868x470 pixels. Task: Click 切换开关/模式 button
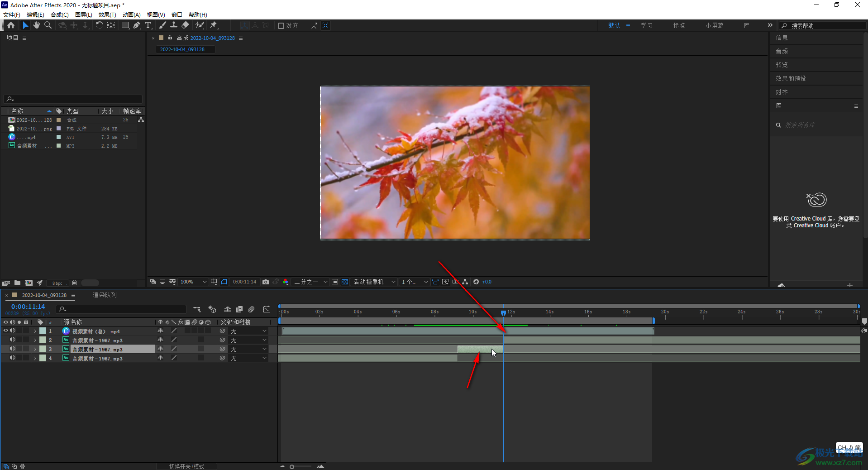(186, 466)
